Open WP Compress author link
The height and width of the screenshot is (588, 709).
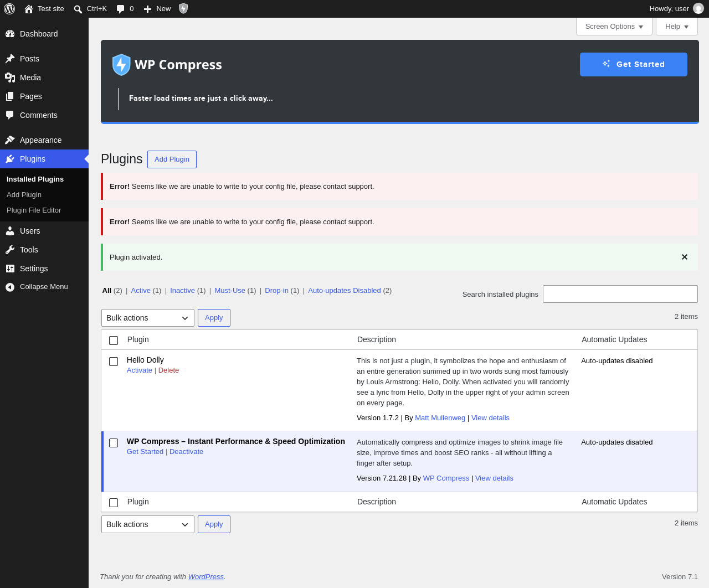point(446,478)
